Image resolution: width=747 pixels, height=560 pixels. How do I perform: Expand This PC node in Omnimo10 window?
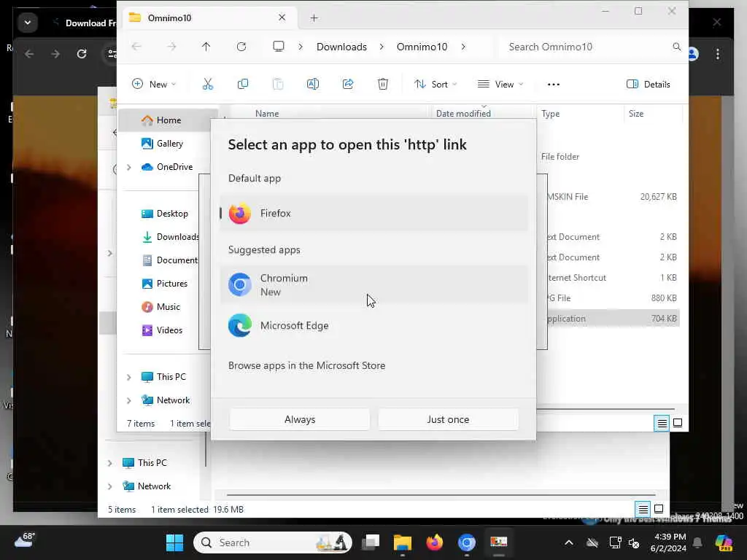pyautogui.click(x=128, y=377)
